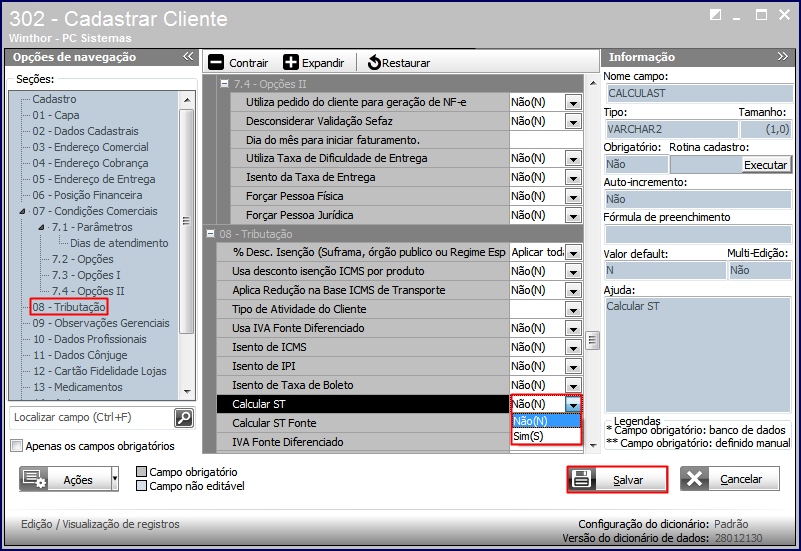Select Sim(S) in the Calcular ST list

tap(546, 436)
